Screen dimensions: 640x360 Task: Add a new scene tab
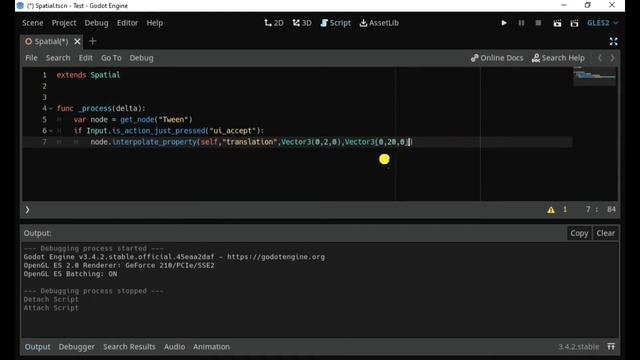point(93,41)
